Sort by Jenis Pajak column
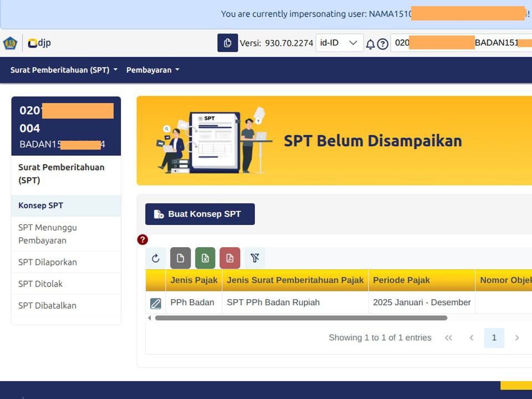532x399 pixels. [194, 280]
